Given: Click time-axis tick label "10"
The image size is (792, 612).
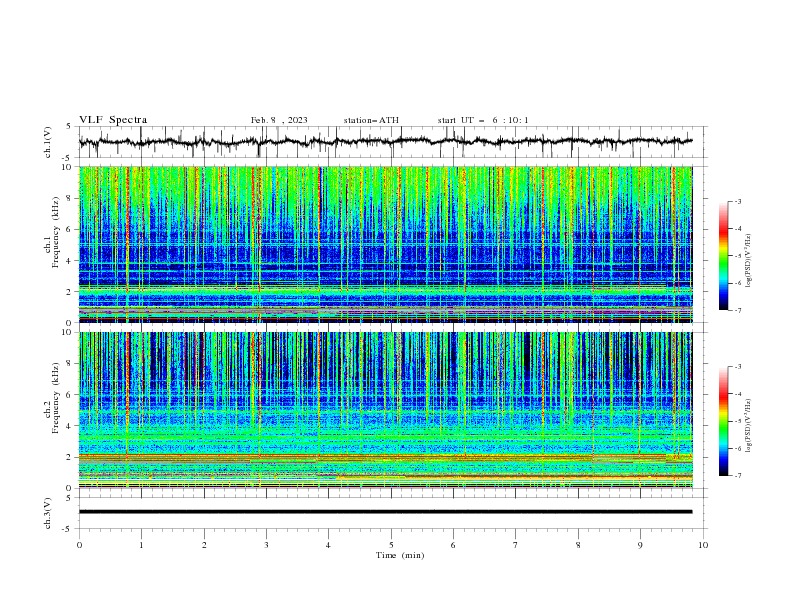Looking at the screenshot, I should 703,545.
